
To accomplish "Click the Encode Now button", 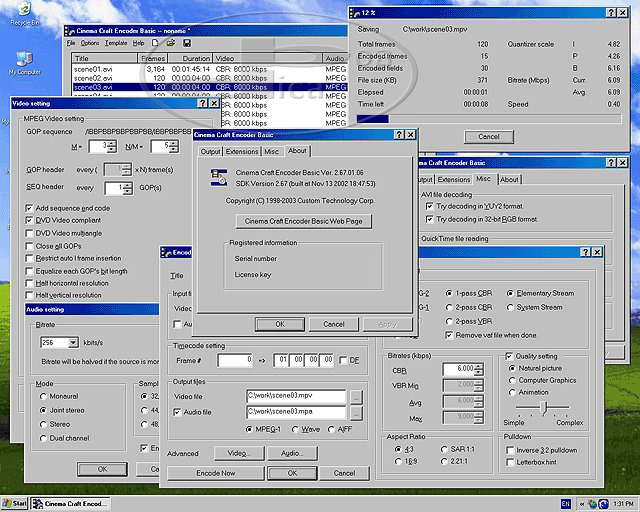I will pos(215,473).
